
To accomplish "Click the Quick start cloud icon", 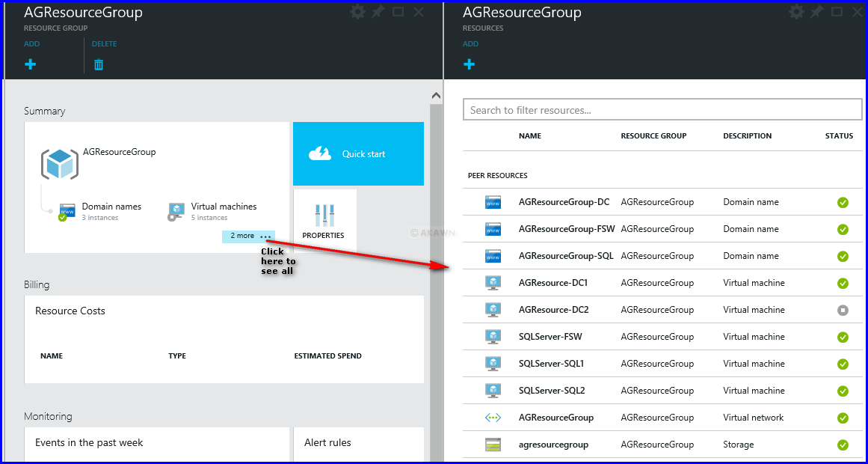I will point(321,153).
